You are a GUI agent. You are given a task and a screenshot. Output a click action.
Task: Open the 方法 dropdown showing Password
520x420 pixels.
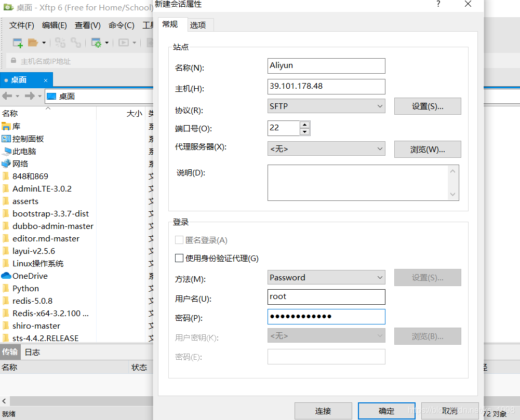[x=326, y=277]
